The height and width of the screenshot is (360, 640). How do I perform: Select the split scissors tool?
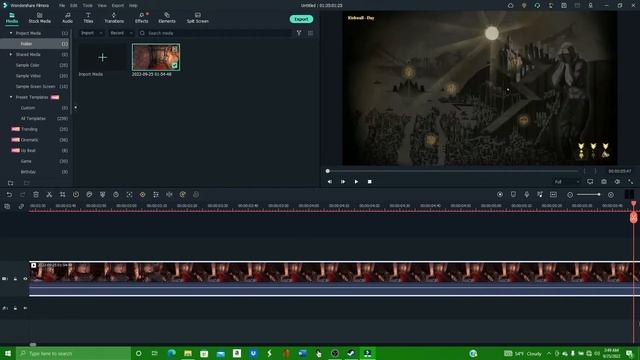coord(49,195)
